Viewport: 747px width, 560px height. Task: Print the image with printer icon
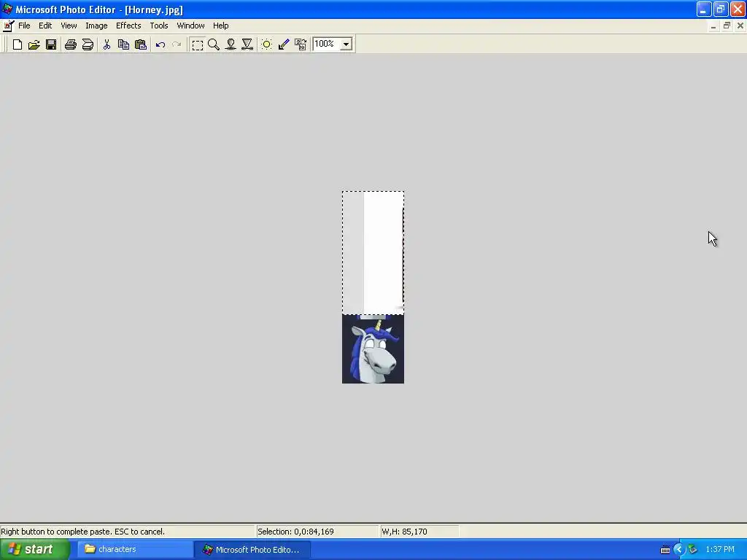(x=71, y=44)
